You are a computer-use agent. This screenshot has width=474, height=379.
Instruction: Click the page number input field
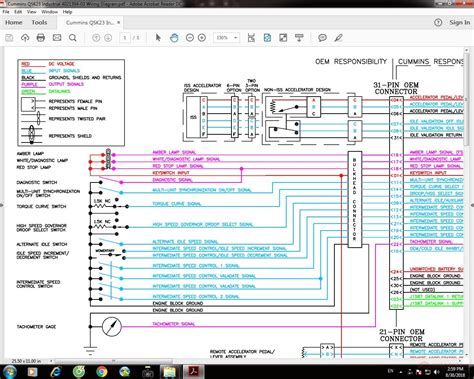coord(125,38)
